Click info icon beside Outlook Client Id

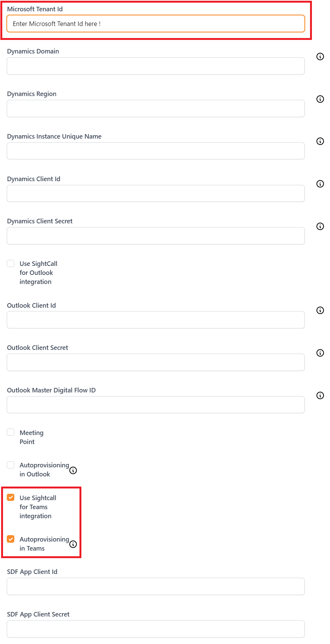coord(320,310)
